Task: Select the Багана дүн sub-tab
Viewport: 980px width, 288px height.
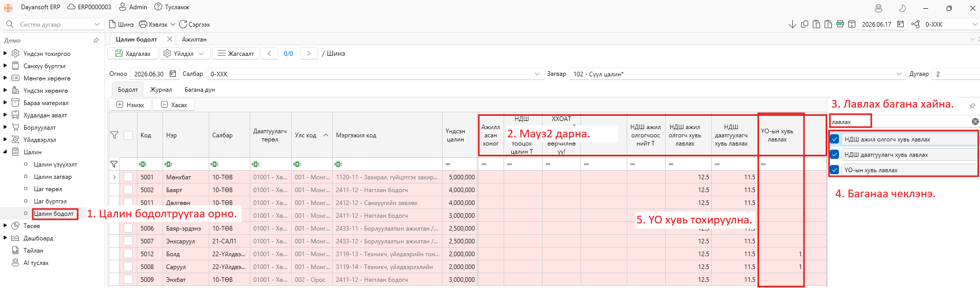Action: 199,89
